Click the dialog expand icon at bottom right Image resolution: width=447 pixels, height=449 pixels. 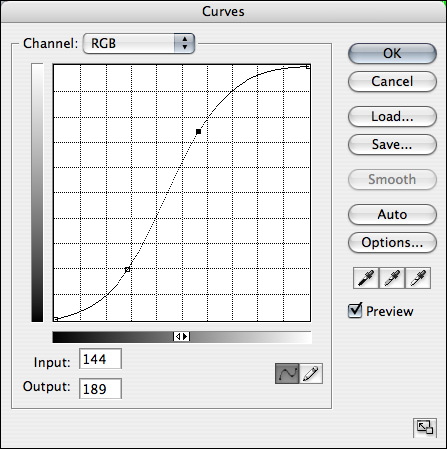click(425, 427)
